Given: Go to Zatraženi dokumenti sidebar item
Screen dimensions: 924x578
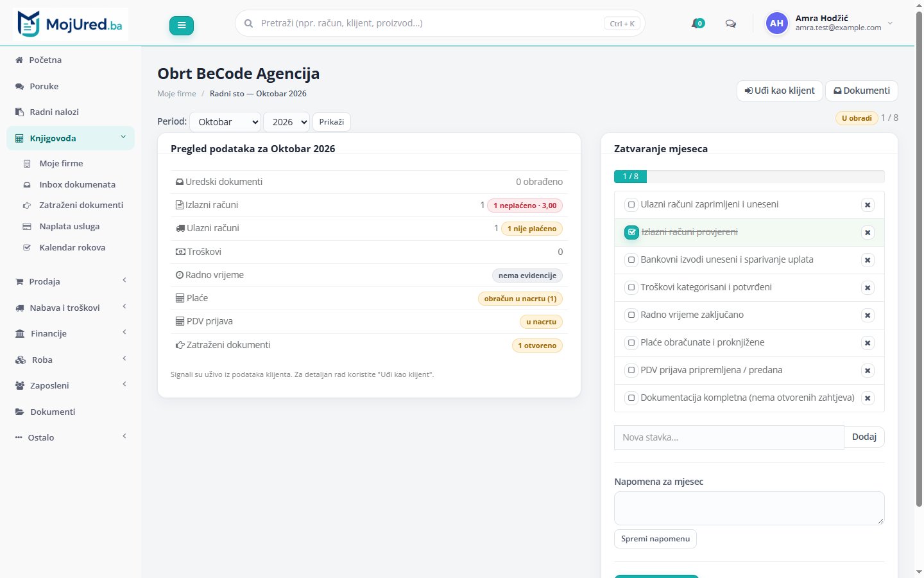Looking at the screenshot, I should click(x=81, y=206).
